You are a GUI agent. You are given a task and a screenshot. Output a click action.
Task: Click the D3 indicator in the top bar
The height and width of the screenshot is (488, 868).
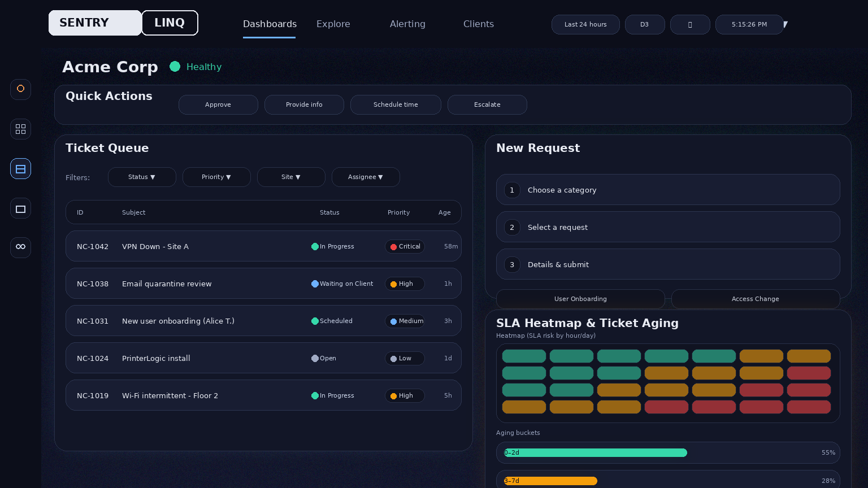click(x=645, y=24)
